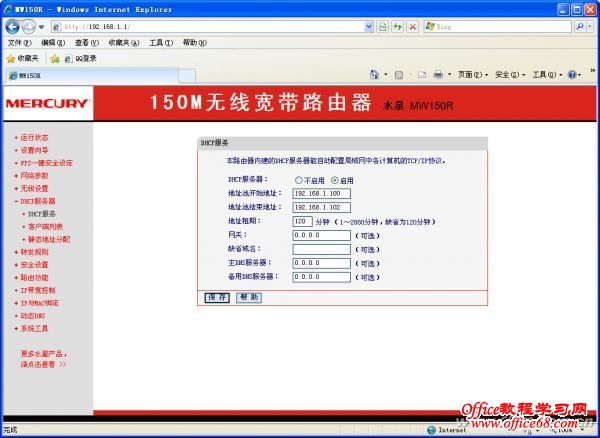Click the add-to-favorites-bar star icon

click(55, 59)
